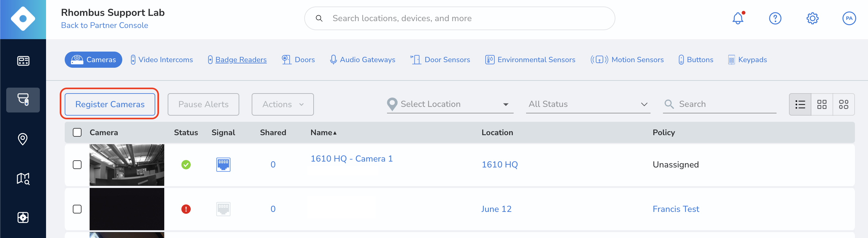Switch to medium grid view layout

point(822,104)
